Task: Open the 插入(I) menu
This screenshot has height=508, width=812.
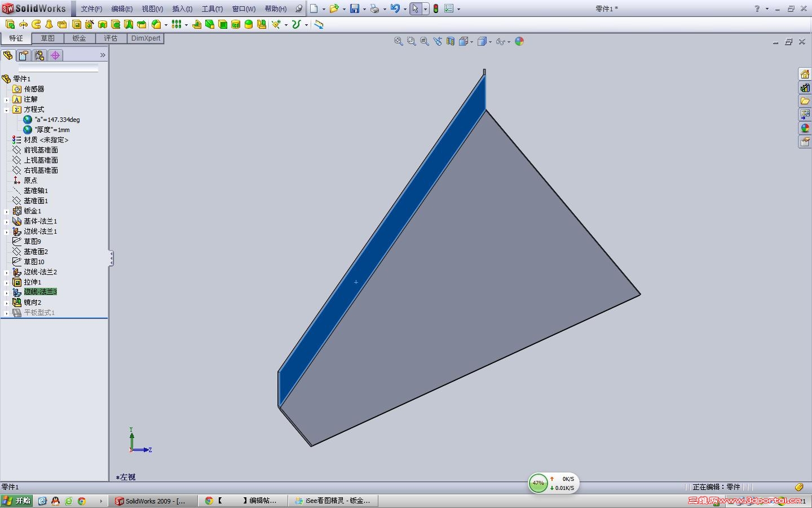Action: pyautogui.click(x=182, y=9)
